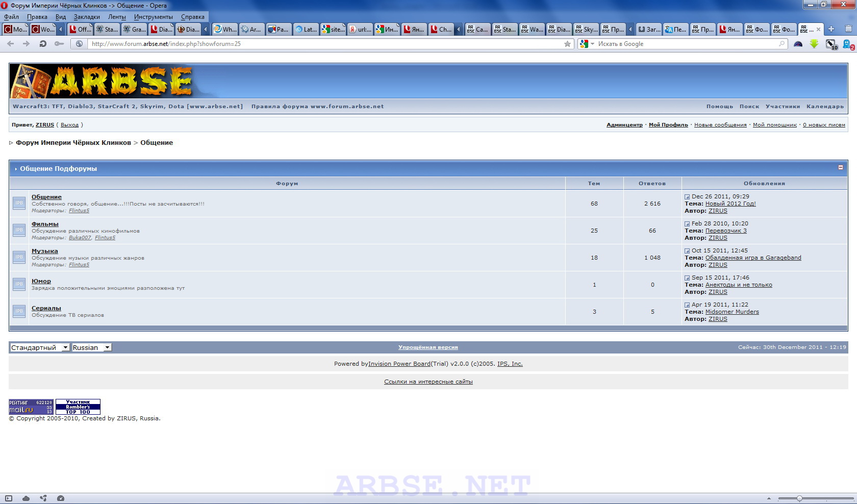Open the Правка menu
Viewport: 857px width, 504px height.
point(37,17)
